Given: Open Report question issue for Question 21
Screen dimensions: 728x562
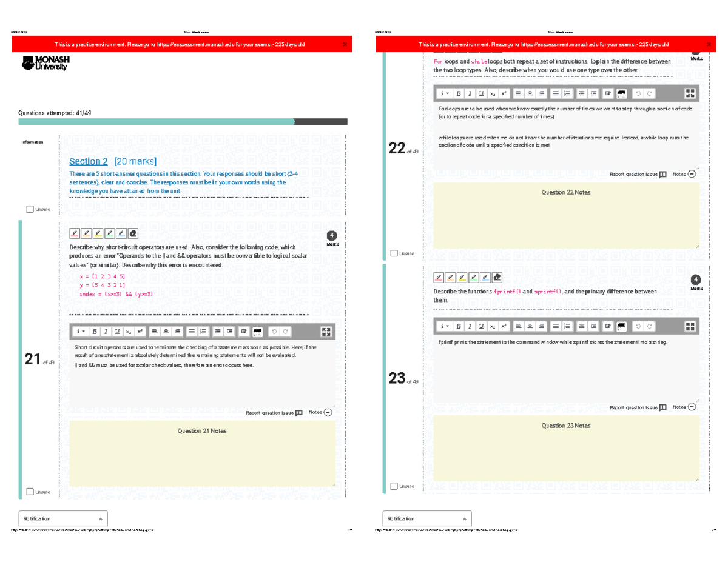Looking at the screenshot, I should click(274, 413).
